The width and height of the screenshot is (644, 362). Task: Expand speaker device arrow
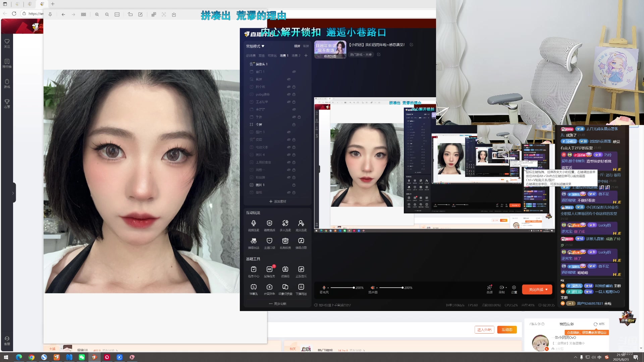coord(377,288)
